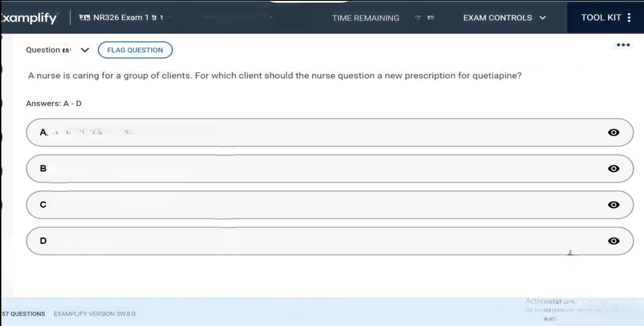This screenshot has width=644, height=326.
Task: Open the Tool Kit menu
Action: point(601,18)
